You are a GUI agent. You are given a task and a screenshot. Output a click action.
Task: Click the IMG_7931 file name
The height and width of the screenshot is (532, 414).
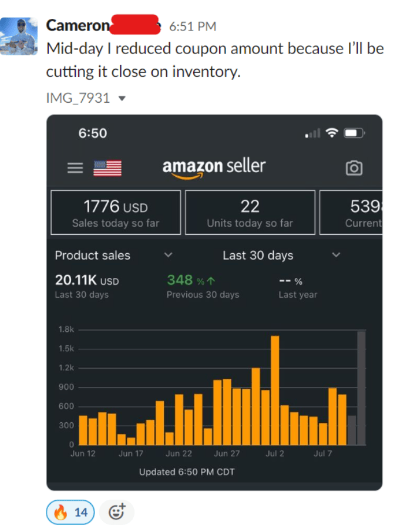pos(78,98)
